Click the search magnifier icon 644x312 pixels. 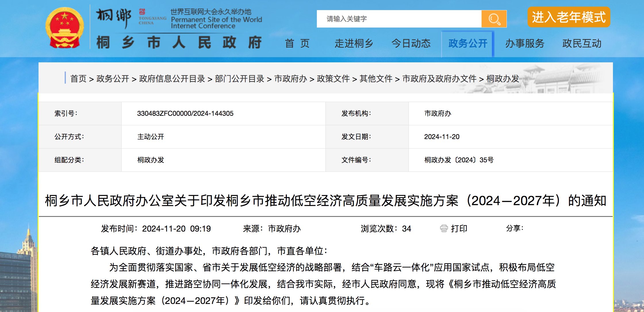[x=494, y=18]
